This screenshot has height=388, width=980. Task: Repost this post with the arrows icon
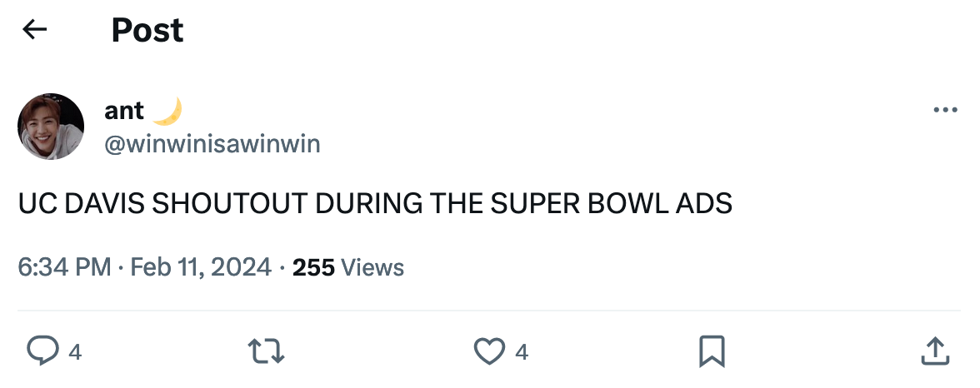pos(267,351)
